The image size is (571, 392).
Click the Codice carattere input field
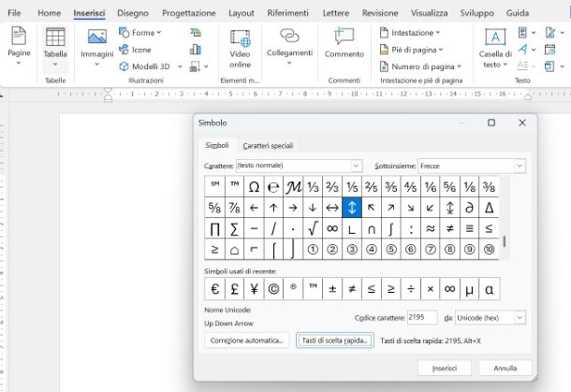point(422,317)
